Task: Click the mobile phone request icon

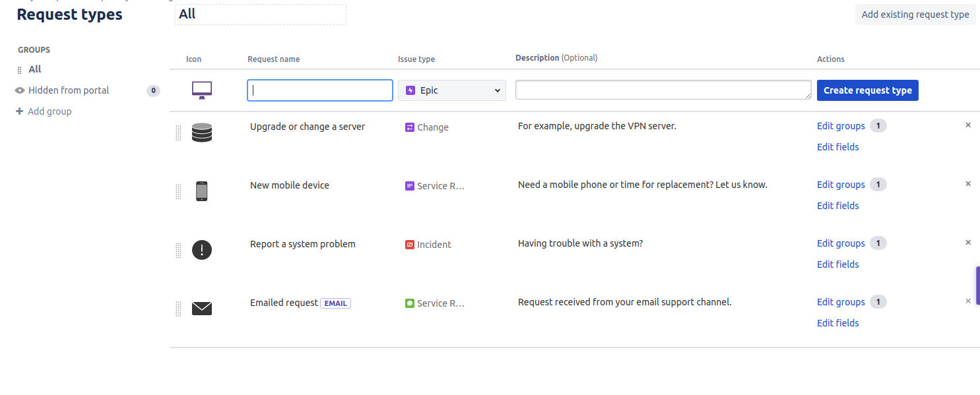Action: tap(202, 191)
